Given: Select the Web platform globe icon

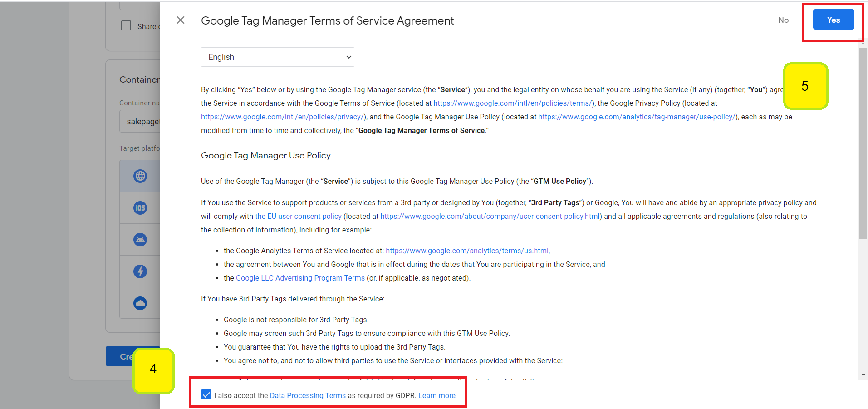Looking at the screenshot, I should pos(140,176).
